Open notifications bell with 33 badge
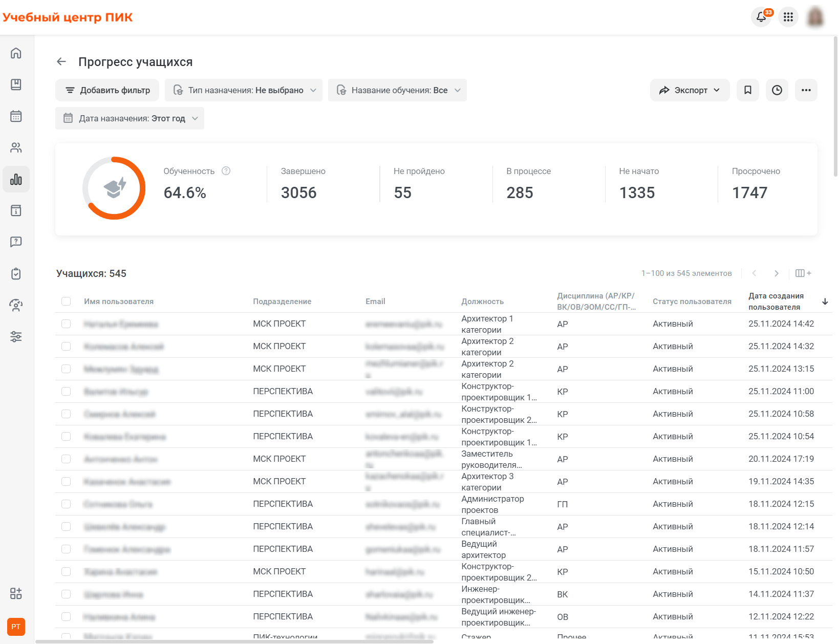This screenshot has width=839, height=644. [x=762, y=17]
